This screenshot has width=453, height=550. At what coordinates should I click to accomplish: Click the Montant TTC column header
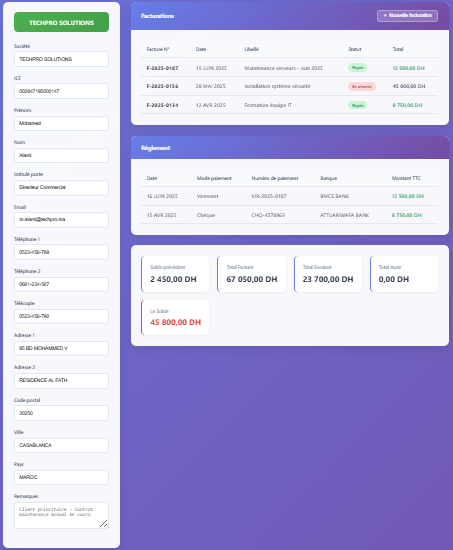[x=406, y=178]
